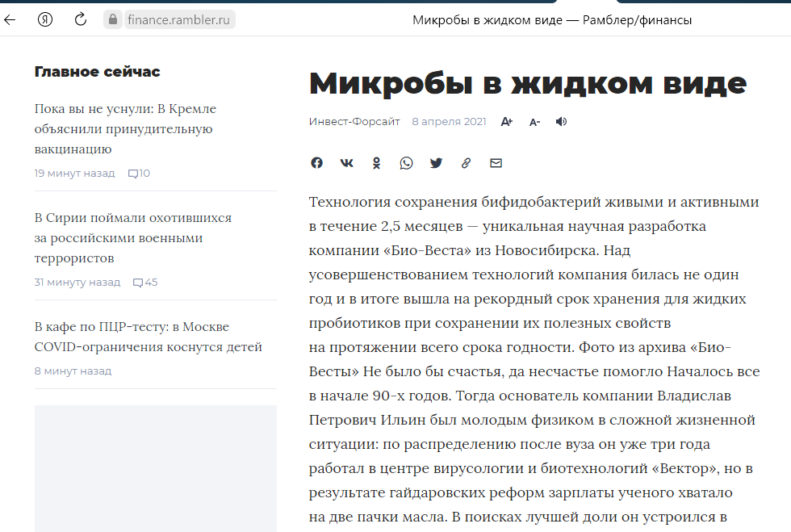Share the article on Odnoklassniki
Screen dimensions: 791x532
[376, 163]
